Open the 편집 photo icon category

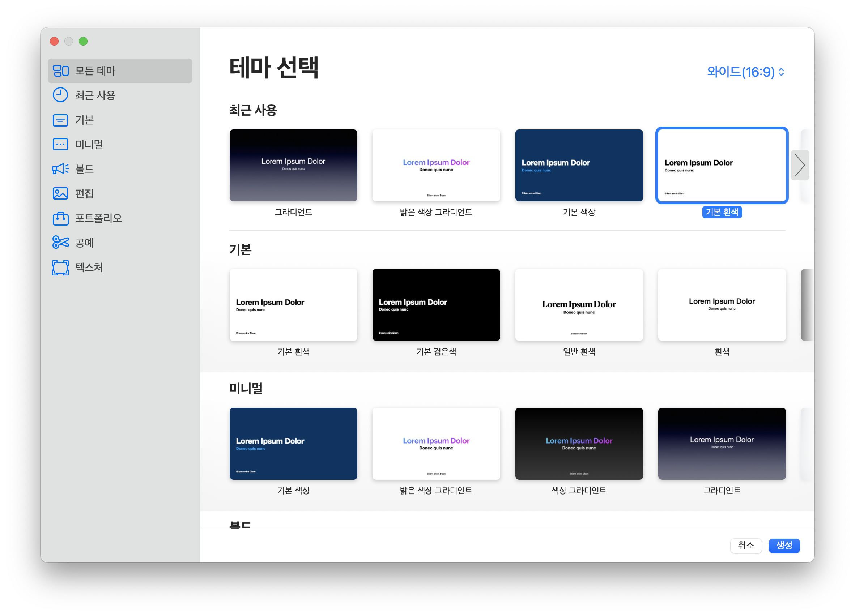60,194
